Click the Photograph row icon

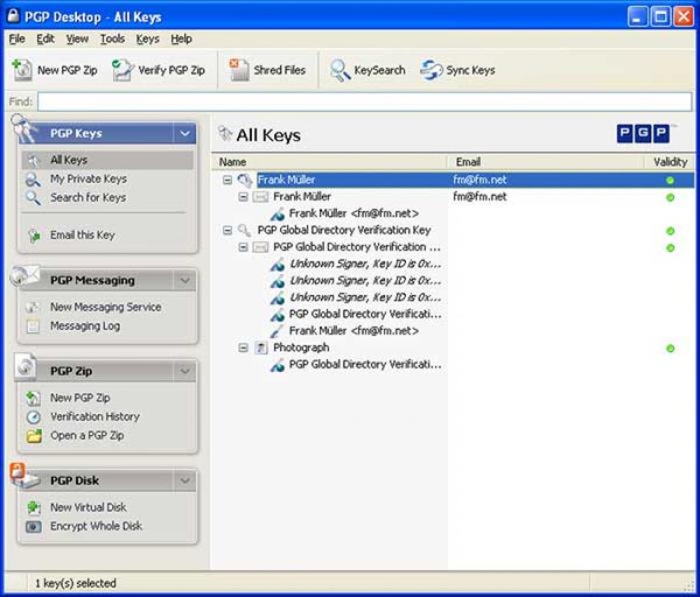coord(261,348)
